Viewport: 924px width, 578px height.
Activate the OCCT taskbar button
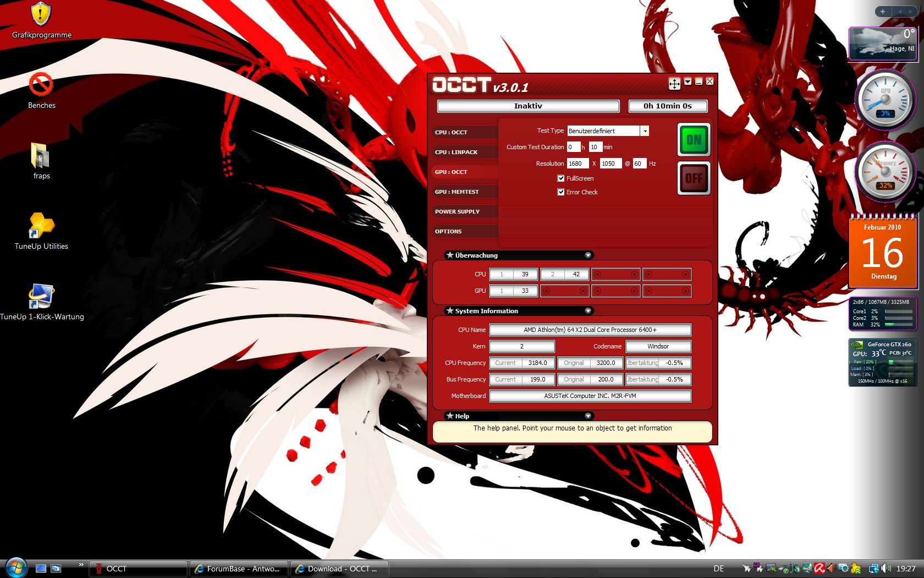pos(137,569)
